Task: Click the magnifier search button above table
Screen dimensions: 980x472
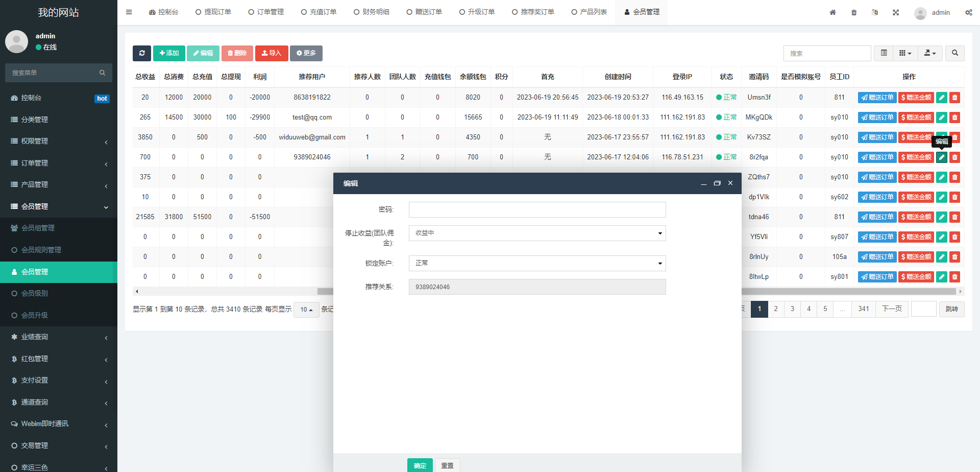Action: coord(954,53)
